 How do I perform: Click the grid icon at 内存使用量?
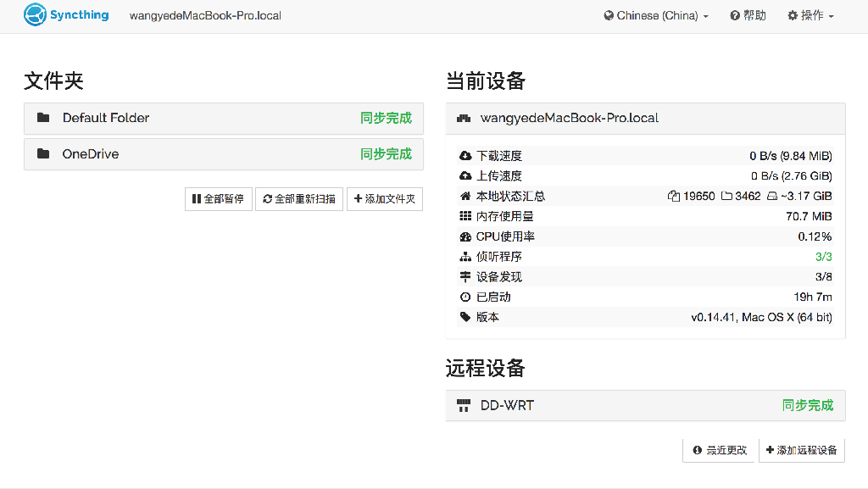tap(465, 216)
